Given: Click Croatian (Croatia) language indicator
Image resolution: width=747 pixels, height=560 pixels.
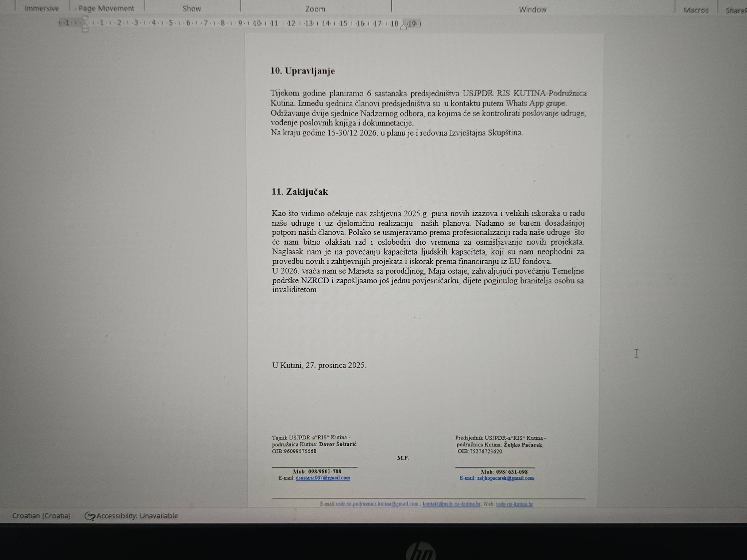Looking at the screenshot, I should click(41, 516).
